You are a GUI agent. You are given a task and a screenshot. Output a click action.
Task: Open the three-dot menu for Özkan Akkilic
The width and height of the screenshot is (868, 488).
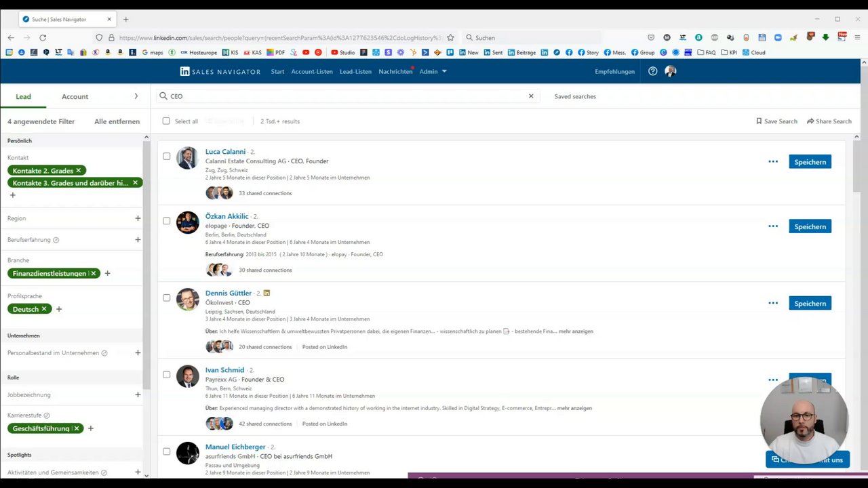(773, 226)
